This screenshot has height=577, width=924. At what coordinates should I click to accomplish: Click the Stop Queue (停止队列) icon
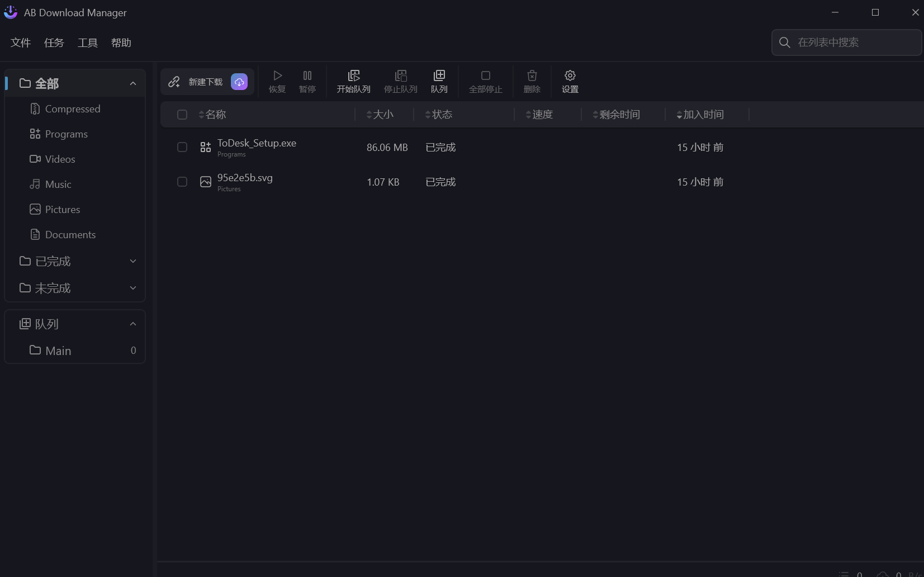(400, 76)
